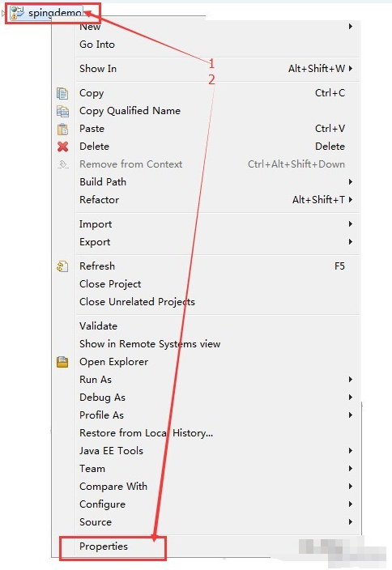392x570 pixels.
Task: Click the Copy Qualified Name icon
Action: pyautogui.click(x=62, y=111)
